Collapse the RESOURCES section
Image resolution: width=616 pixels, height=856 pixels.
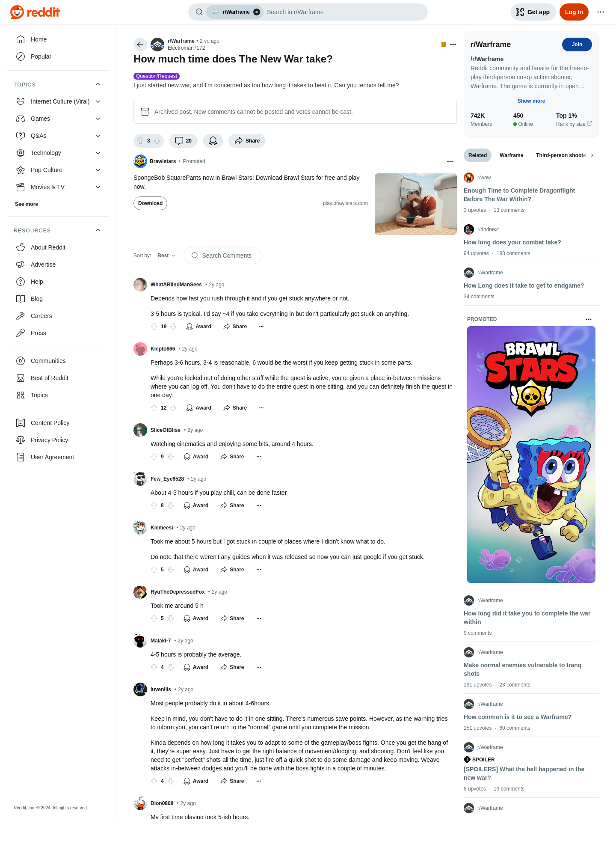pos(98,230)
